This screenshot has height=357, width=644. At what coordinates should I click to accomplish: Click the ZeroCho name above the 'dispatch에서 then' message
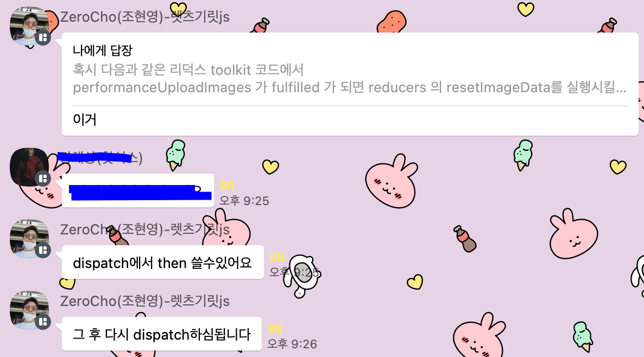point(145,229)
